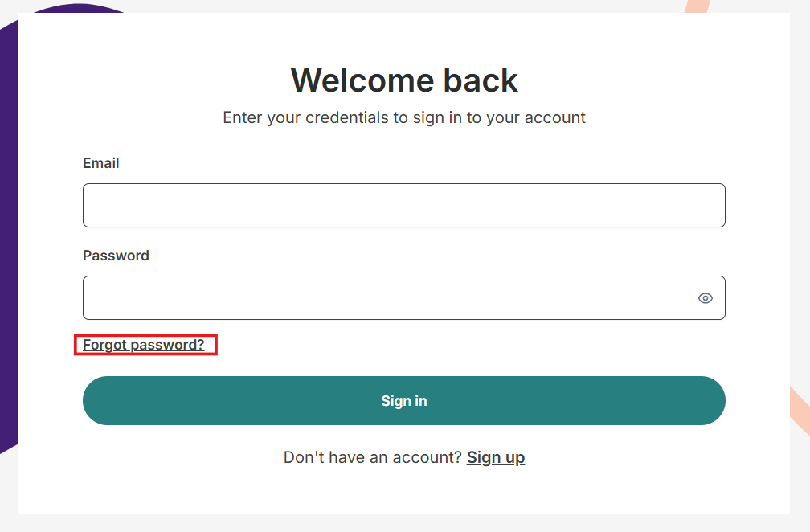Click the Password field label
This screenshot has height=532, width=810.
(x=117, y=256)
